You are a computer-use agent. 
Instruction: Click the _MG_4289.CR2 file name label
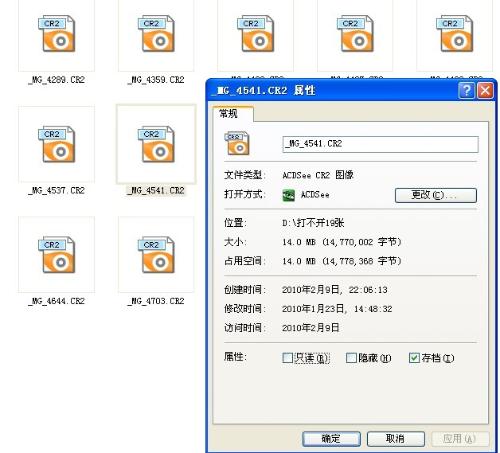tap(57, 80)
